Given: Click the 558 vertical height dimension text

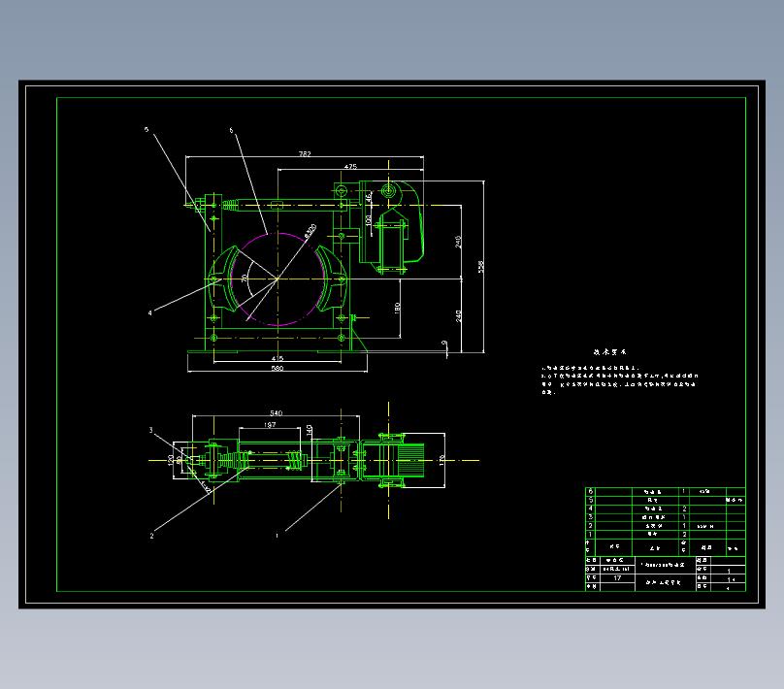Looking at the screenshot, I should (x=480, y=266).
